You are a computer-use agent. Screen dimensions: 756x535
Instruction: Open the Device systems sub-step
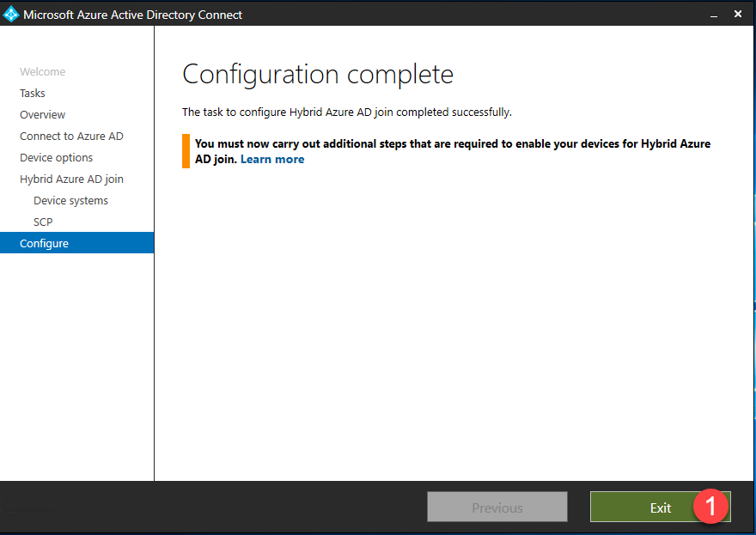70,201
